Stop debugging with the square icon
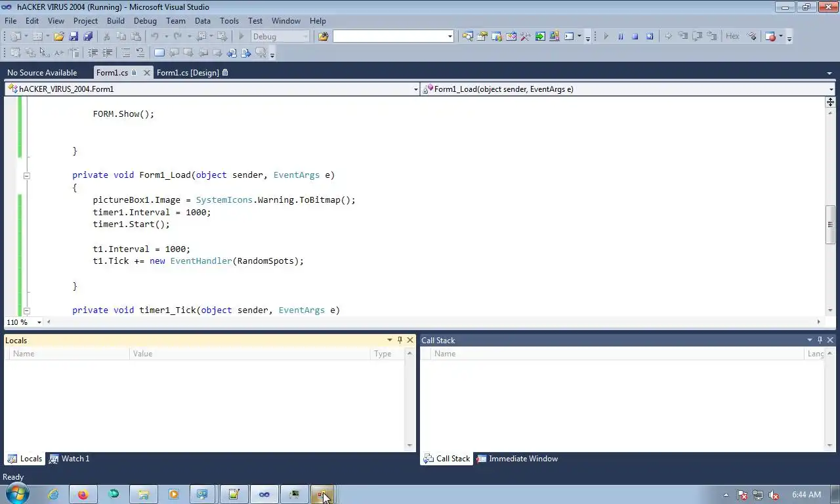Image resolution: width=840 pixels, height=504 pixels. coord(635,37)
